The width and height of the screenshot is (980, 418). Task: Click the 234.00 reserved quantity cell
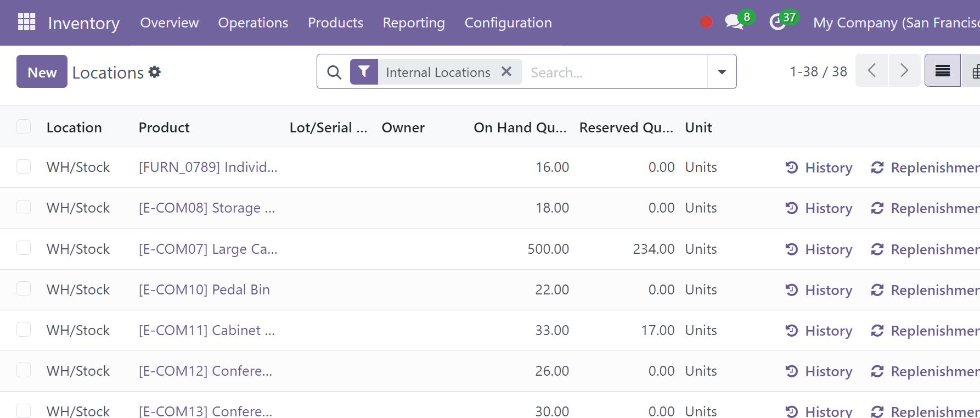tap(654, 249)
